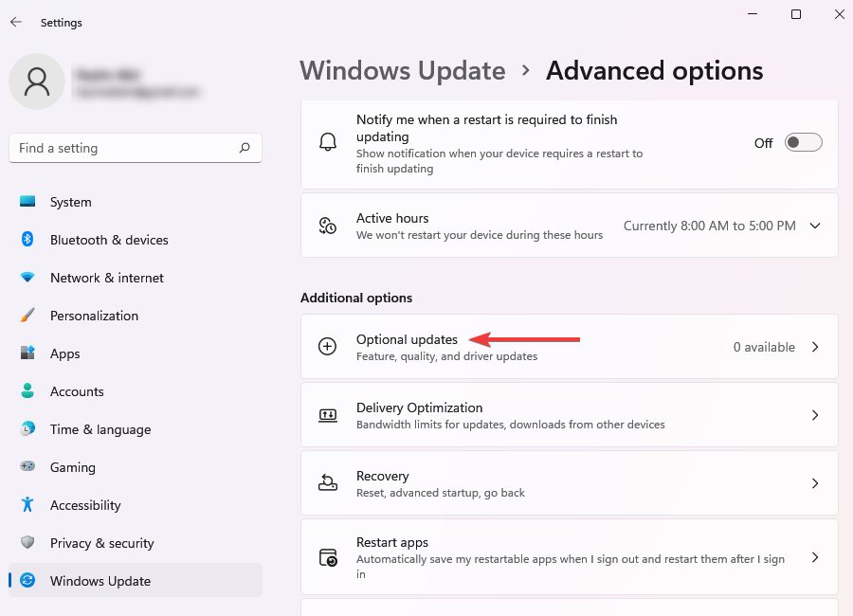Toggle restart notification switch
This screenshot has height=616, width=853.
point(803,142)
